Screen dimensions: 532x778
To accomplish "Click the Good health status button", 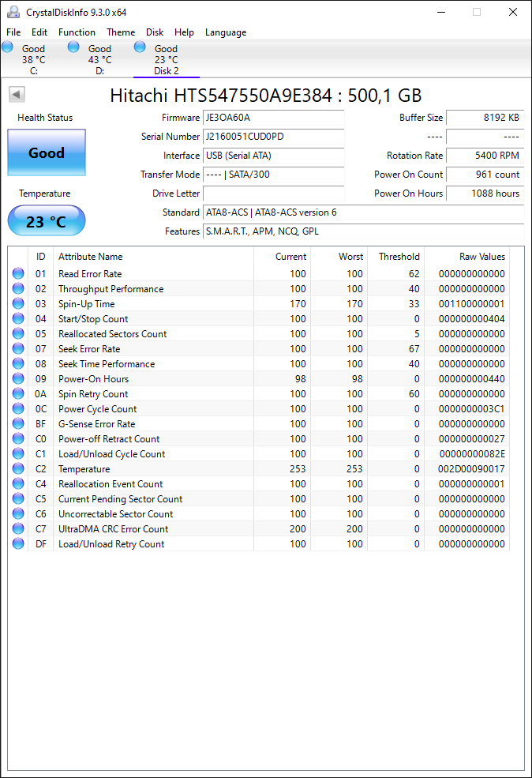I will 47,152.
